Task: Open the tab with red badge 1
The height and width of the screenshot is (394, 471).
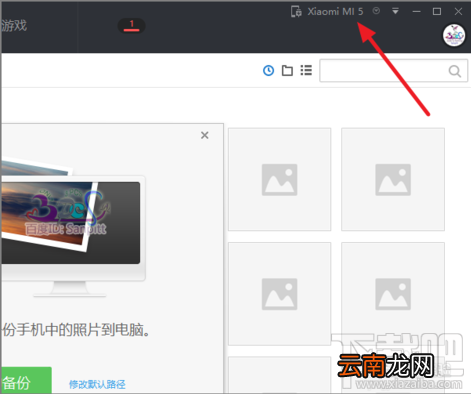Action: point(131,26)
